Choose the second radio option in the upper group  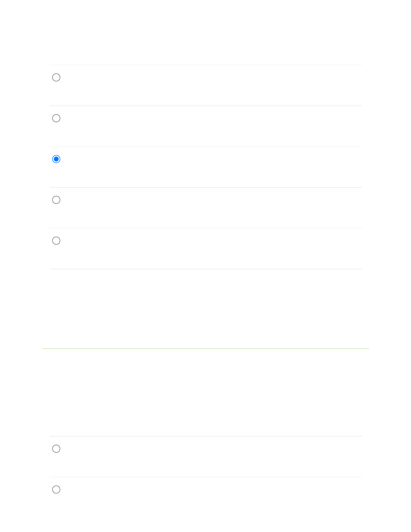[56, 118]
